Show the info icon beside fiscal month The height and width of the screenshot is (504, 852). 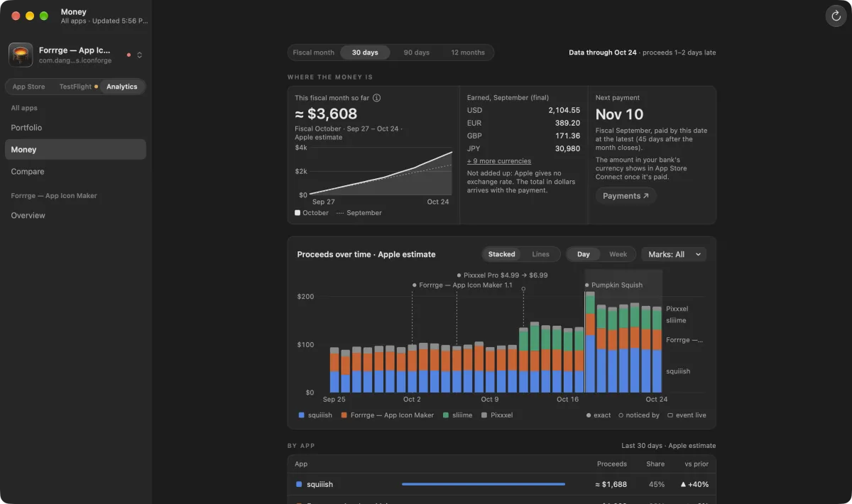(x=377, y=98)
